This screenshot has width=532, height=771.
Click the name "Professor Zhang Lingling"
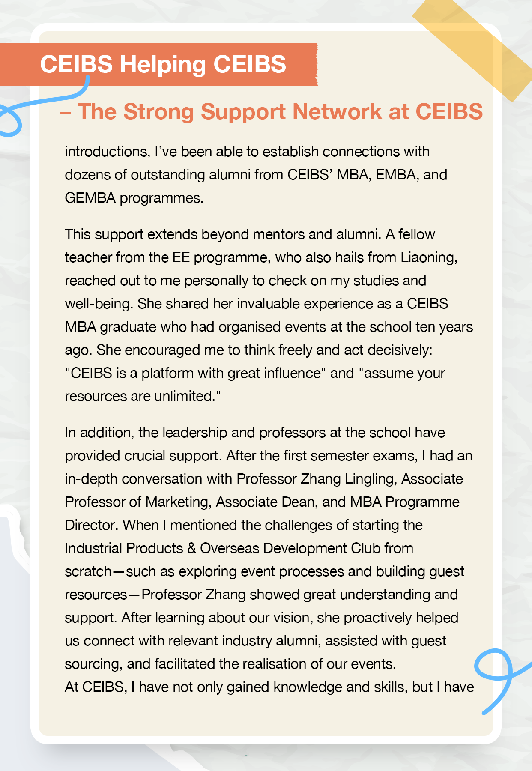(x=315, y=479)
